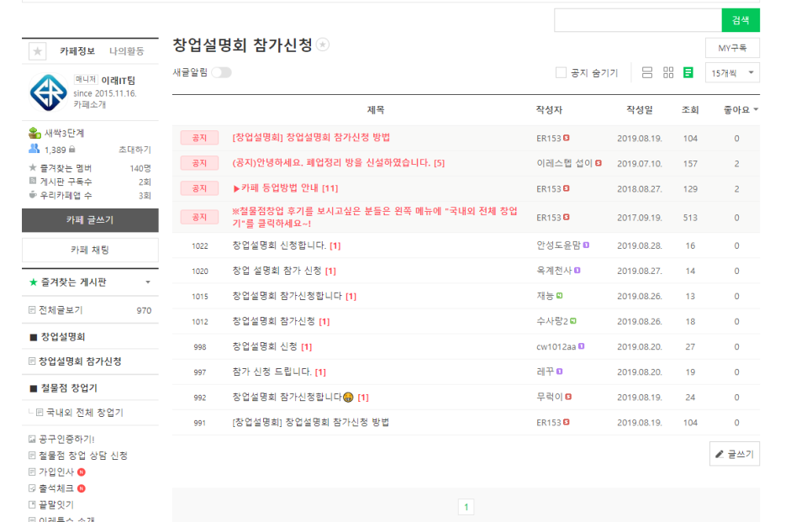Open the 출석체크 board
Screen dimensions: 812x522
tap(56, 488)
